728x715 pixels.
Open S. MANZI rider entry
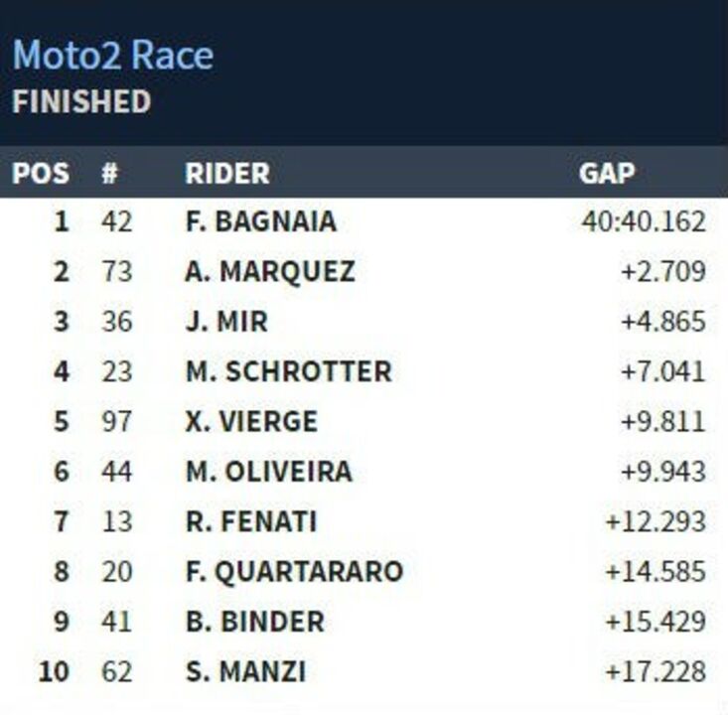point(245,672)
